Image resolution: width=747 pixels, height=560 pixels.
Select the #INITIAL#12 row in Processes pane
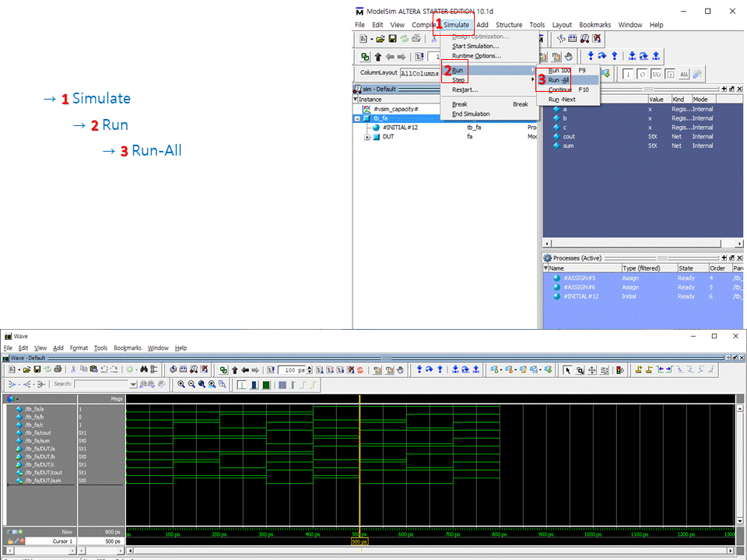click(644, 296)
